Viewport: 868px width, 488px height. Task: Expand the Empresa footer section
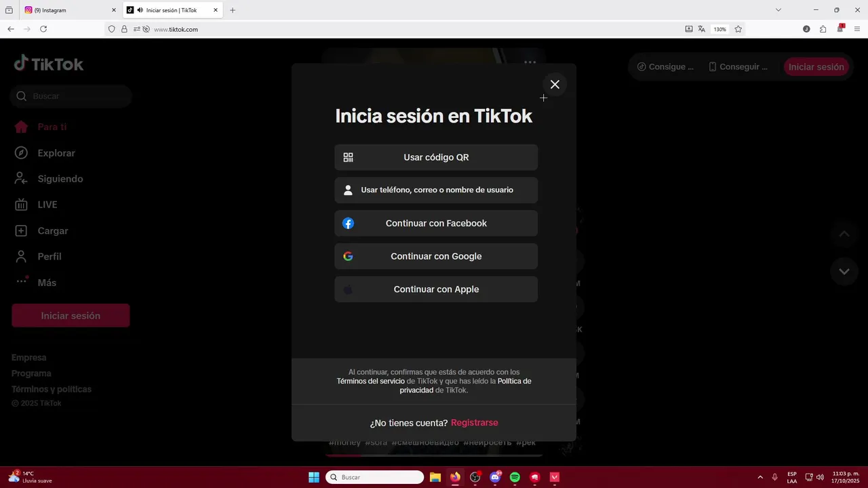(x=29, y=357)
